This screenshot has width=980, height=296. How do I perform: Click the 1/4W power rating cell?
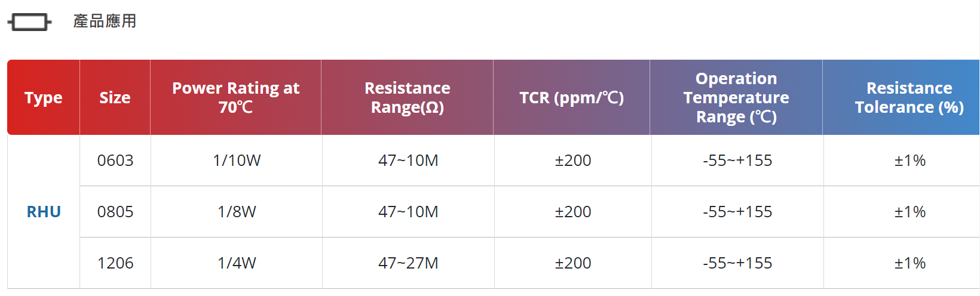coord(237,263)
